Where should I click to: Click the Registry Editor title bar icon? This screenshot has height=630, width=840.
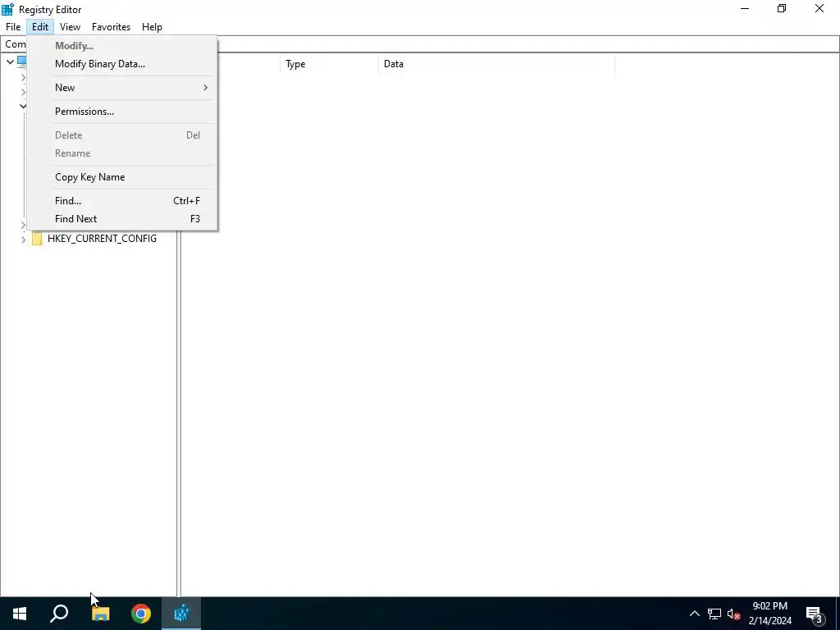click(x=7, y=9)
